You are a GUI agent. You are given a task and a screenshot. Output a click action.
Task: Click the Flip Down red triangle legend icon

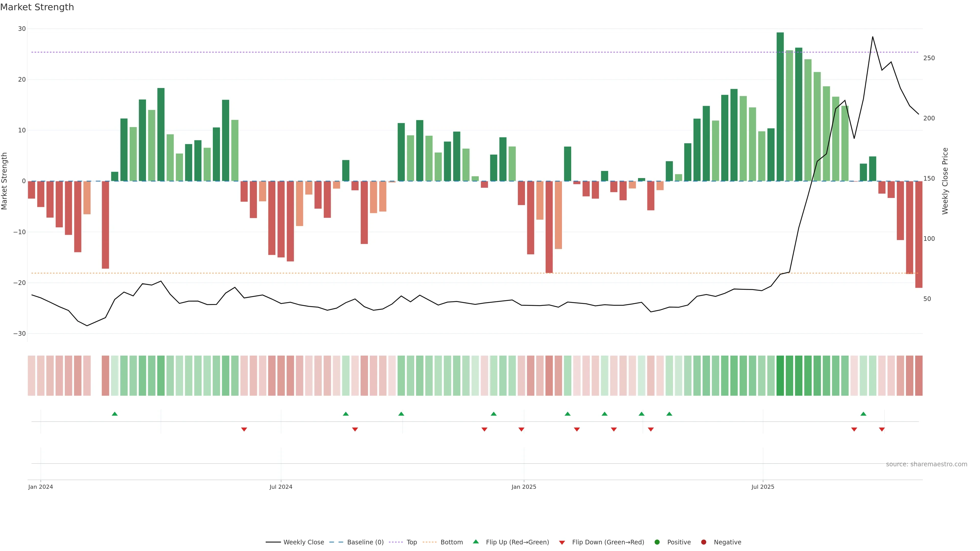point(562,543)
